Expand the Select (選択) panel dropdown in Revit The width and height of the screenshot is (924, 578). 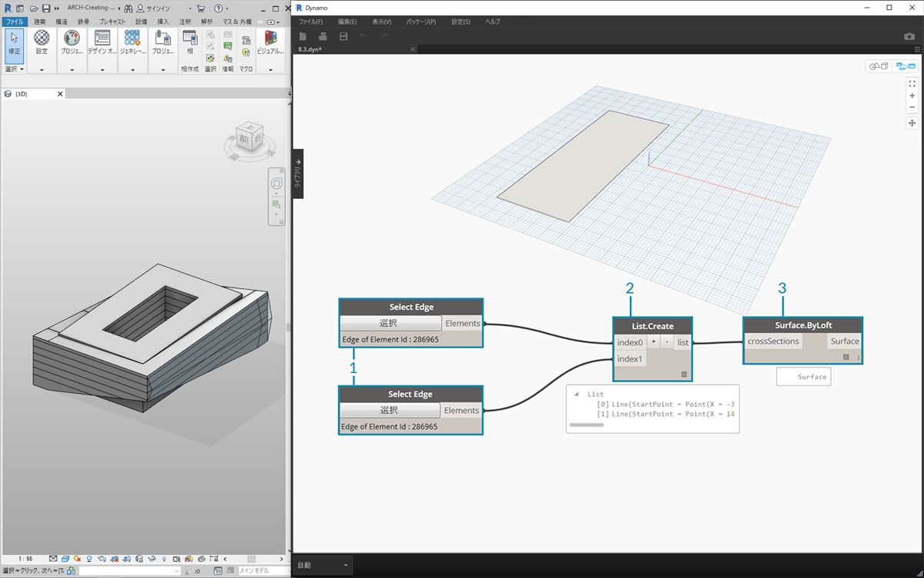point(21,69)
